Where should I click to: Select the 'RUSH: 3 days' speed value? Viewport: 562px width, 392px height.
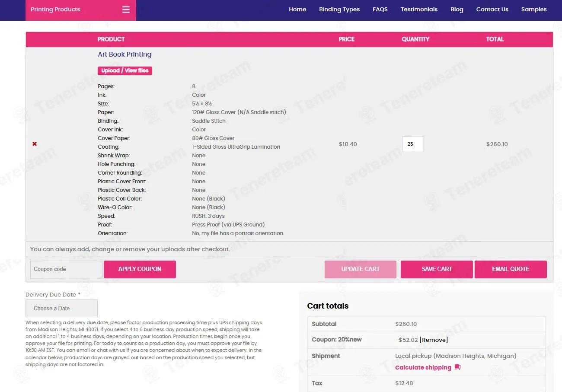pyautogui.click(x=208, y=216)
